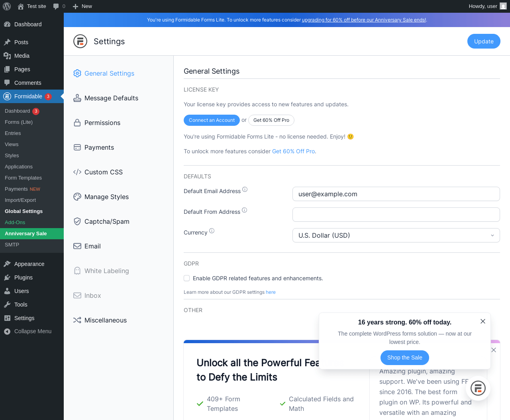Click Shop the Sale button

tap(405, 357)
